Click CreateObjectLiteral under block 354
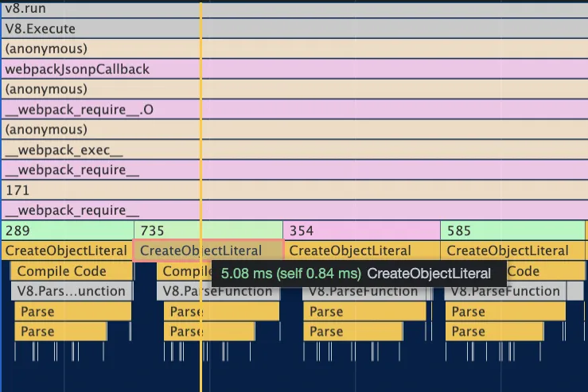The width and height of the screenshot is (588, 392). click(x=362, y=250)
